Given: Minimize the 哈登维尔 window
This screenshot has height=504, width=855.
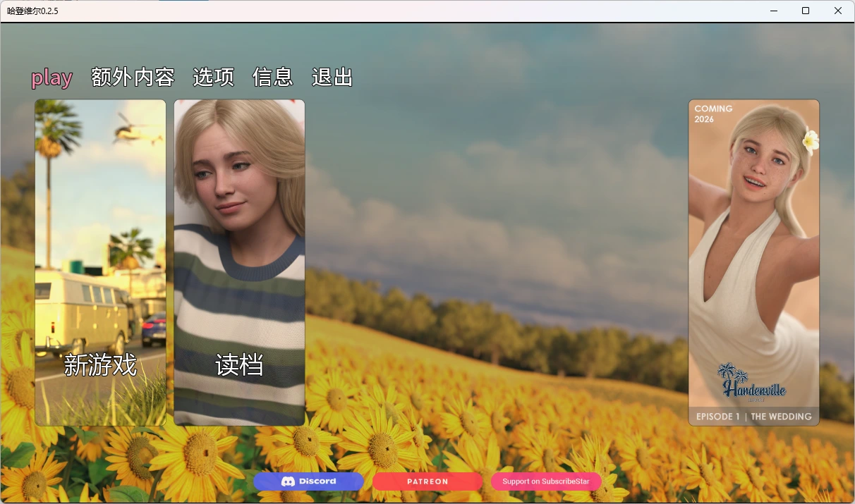Looking at the screenshot, I should (x=772, y=11).
